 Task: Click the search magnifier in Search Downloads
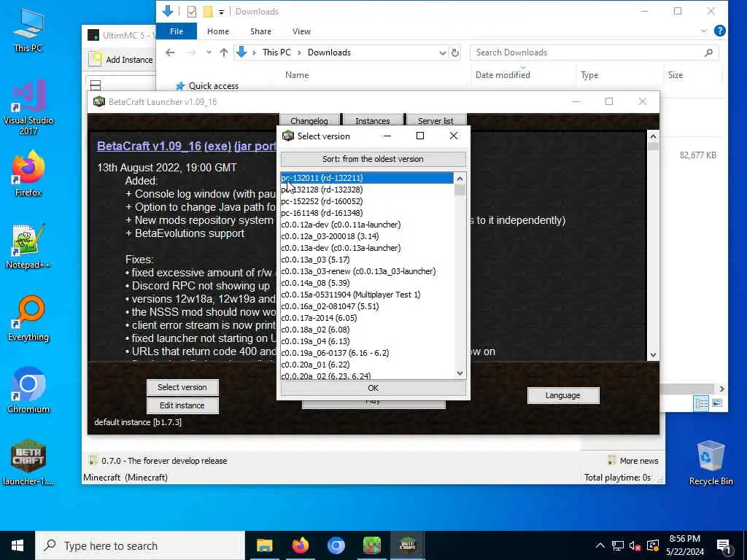[x=709, y=52]
